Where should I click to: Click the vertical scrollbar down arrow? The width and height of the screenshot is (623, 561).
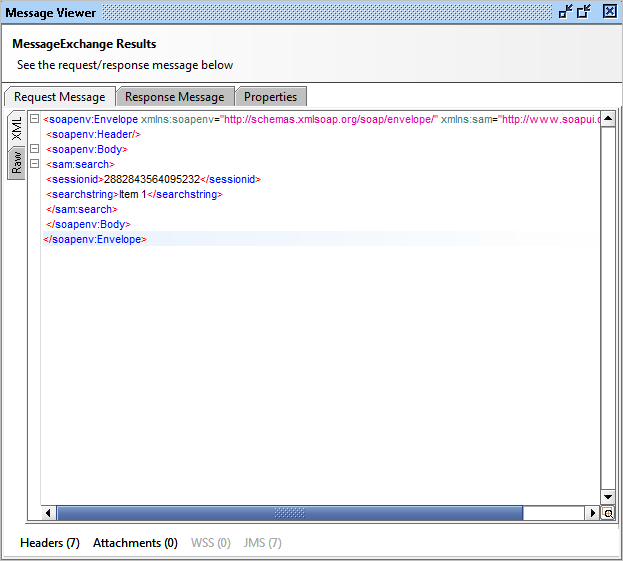click(608, 497)
